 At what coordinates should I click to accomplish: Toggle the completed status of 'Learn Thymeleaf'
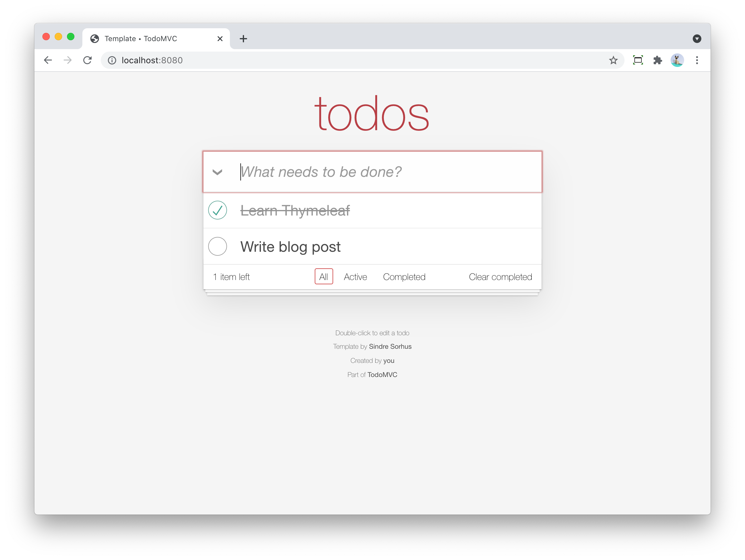(x=217, y=211)
